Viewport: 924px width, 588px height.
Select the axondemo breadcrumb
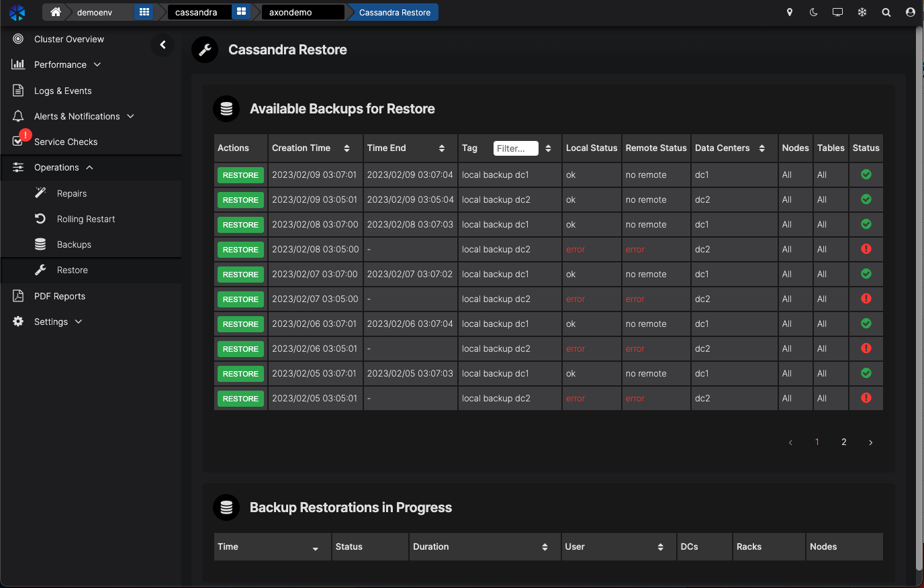tap(303, 12)
